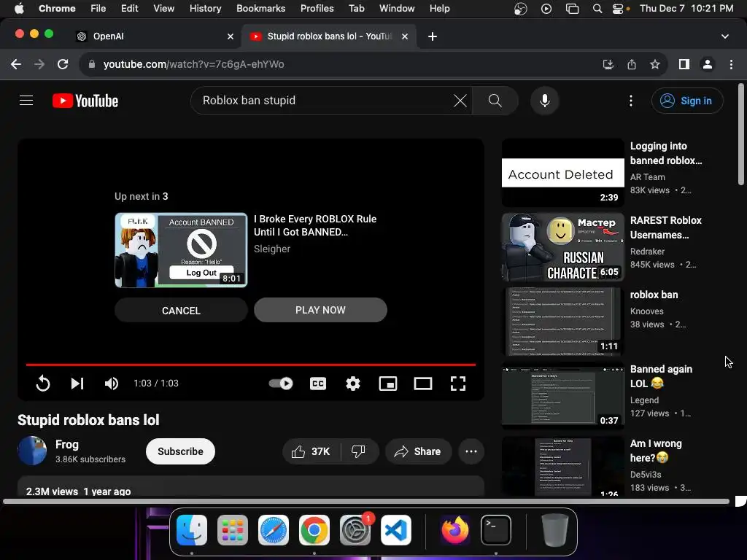Viewport: 747px width, 560px height.
Task: Bookmark this tab with star
Action: (x=655, y=64)
